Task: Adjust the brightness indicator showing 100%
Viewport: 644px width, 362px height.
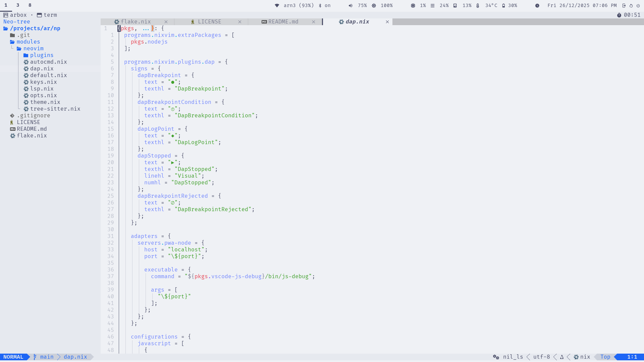Action: tap(381, 5)
